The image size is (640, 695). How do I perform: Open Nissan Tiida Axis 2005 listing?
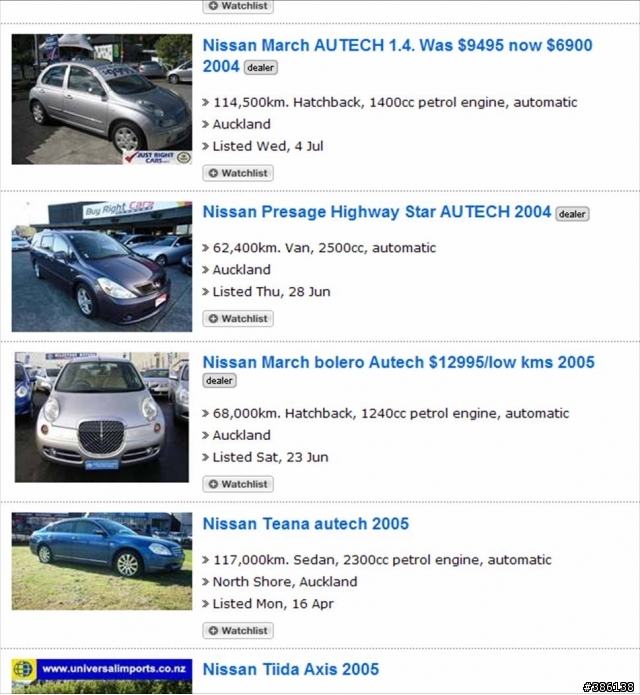(x=291, y=669)
